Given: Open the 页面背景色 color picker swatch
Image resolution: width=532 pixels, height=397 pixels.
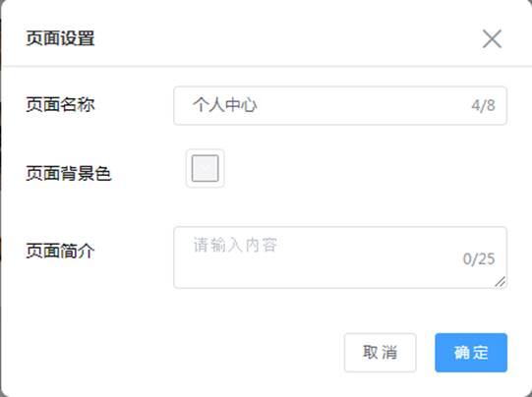Looking at the screenshot, I should pos(205,168).
